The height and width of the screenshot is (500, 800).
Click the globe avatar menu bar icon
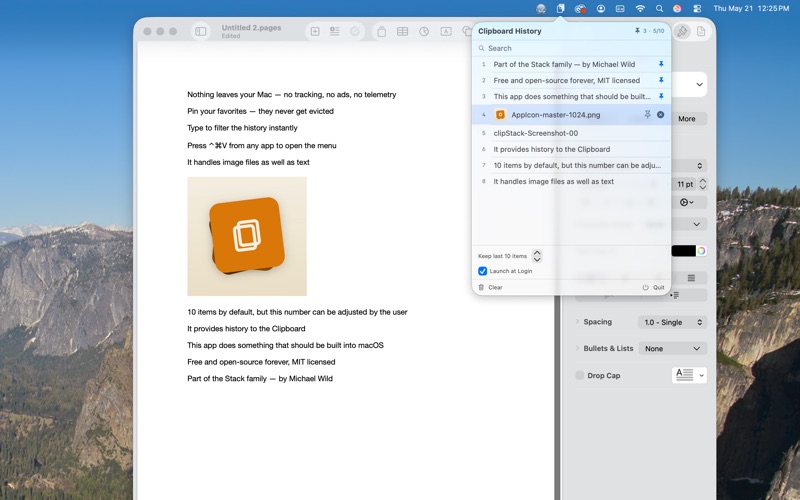point(541,8)
